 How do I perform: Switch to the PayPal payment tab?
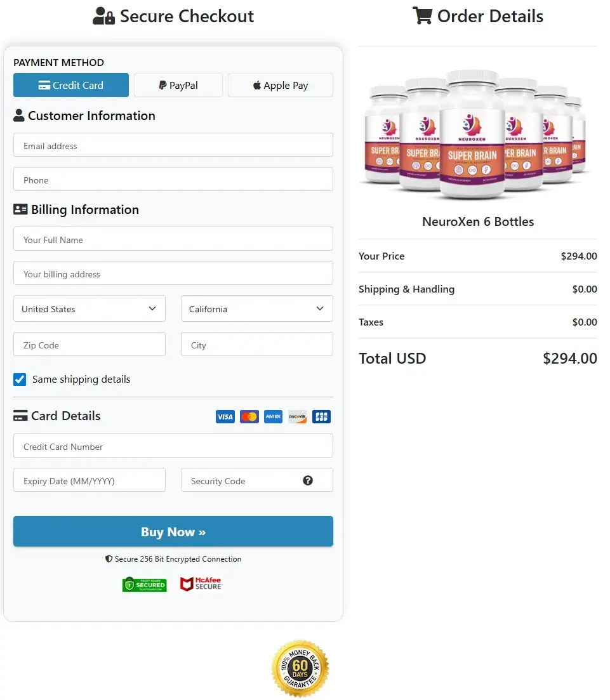178,85
